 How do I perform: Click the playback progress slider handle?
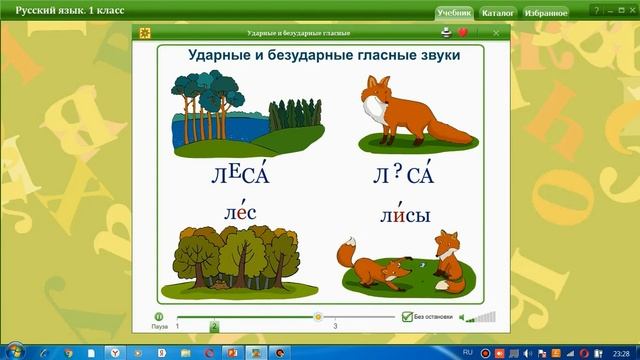pos(318,316)
